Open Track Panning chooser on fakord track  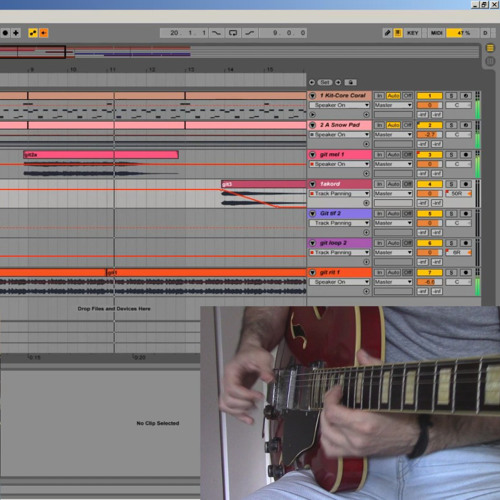339,194
